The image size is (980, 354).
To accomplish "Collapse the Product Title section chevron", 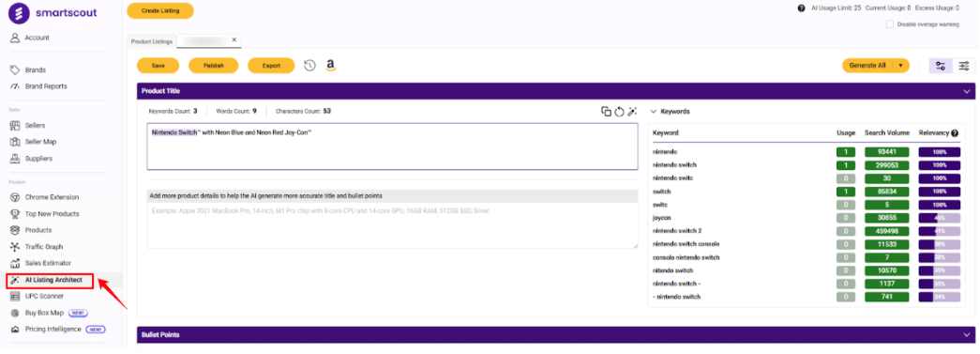I will click(x=967, y=91).
